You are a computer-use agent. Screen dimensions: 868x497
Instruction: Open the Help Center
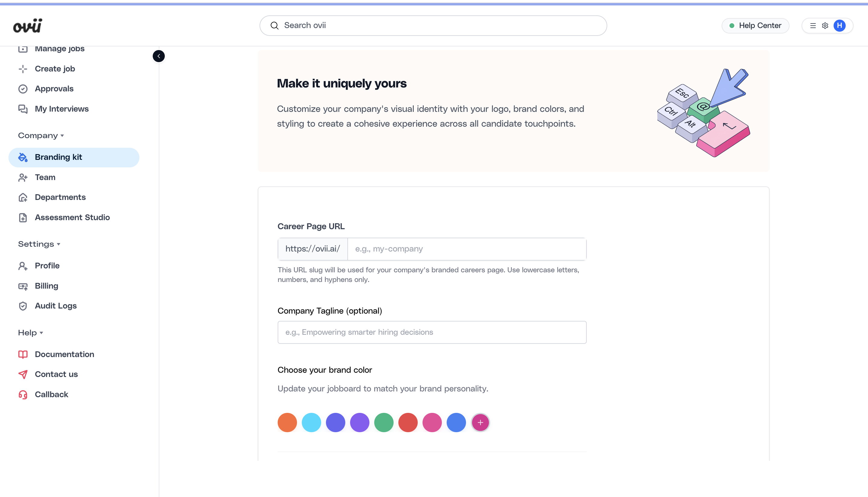click(755, 25)
